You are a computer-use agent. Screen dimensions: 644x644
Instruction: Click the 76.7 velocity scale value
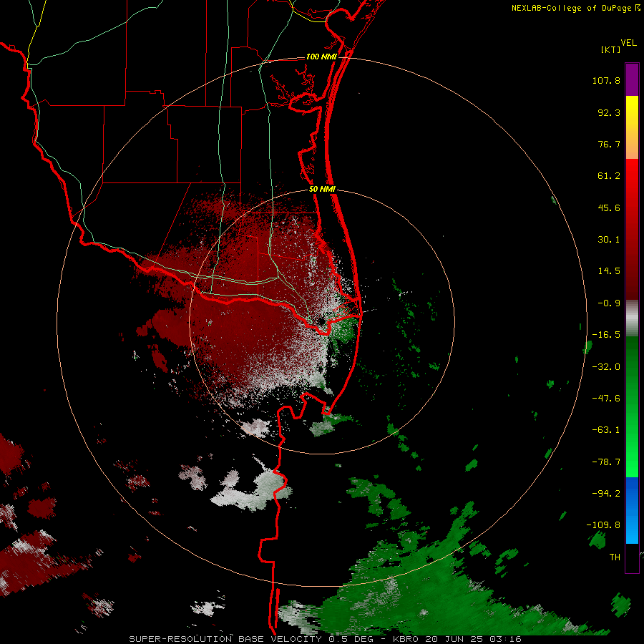609,144
